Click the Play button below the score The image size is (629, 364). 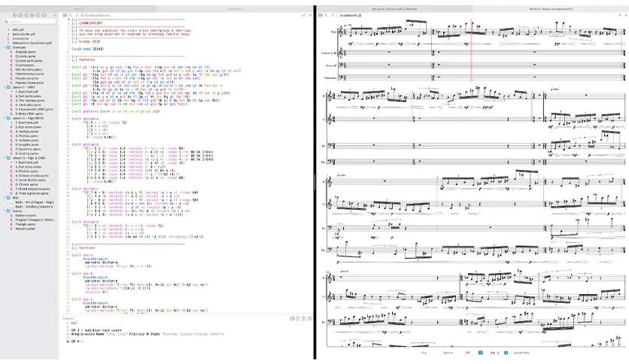click(x=424, y=353)
